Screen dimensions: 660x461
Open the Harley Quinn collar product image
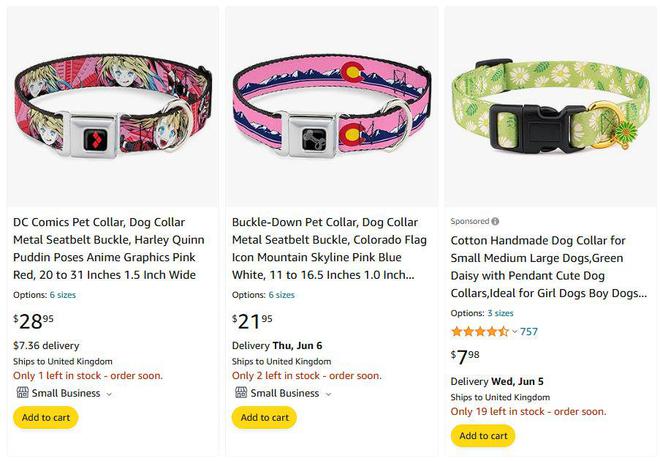(x=113, y=106)
